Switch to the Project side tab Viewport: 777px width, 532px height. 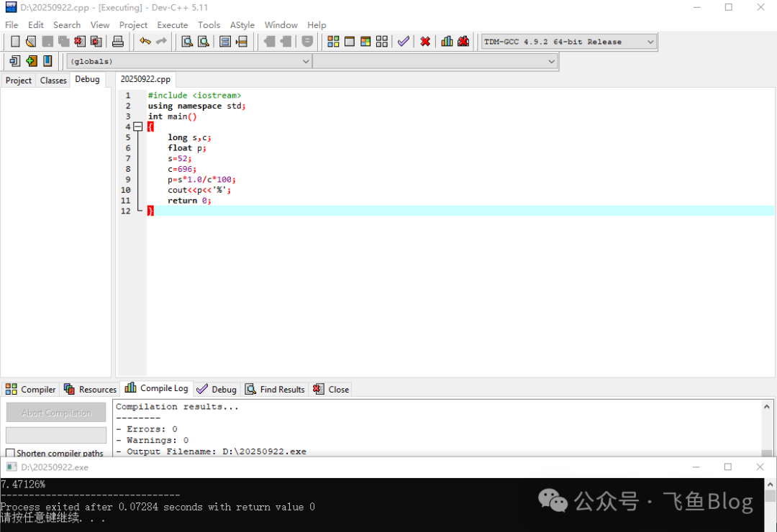(x=18, y=81)
